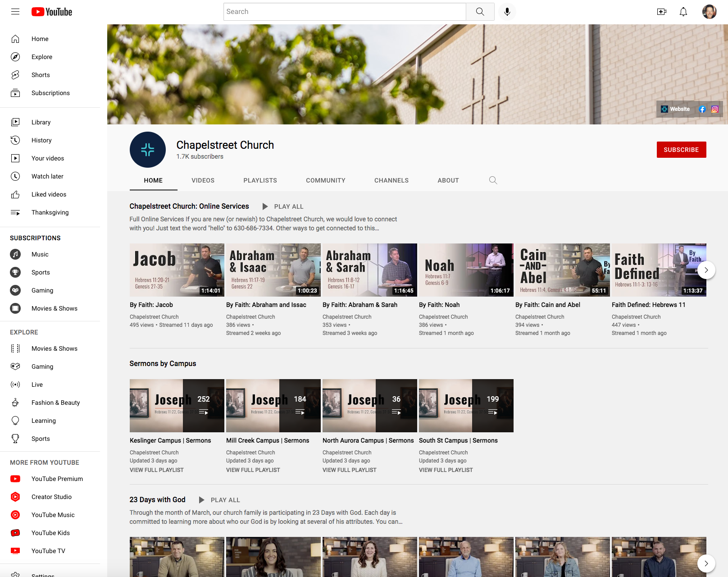The width and height of the screenshot is (728, 577).
Task: Go to Home in sidebar
Action: click(x=50, y=39)
